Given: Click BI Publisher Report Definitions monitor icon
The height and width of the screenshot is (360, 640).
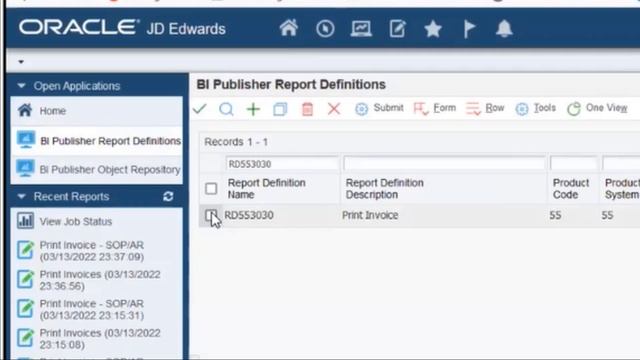Looking at the screenshot, I should pos(26,140).
